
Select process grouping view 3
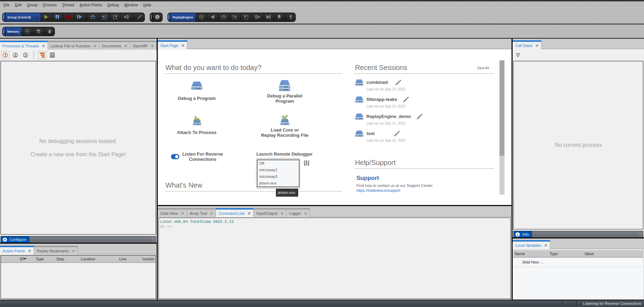[x=25, y=55]
